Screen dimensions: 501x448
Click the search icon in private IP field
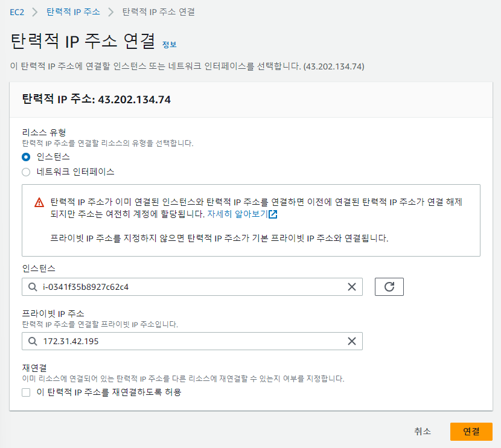(33, 341)
